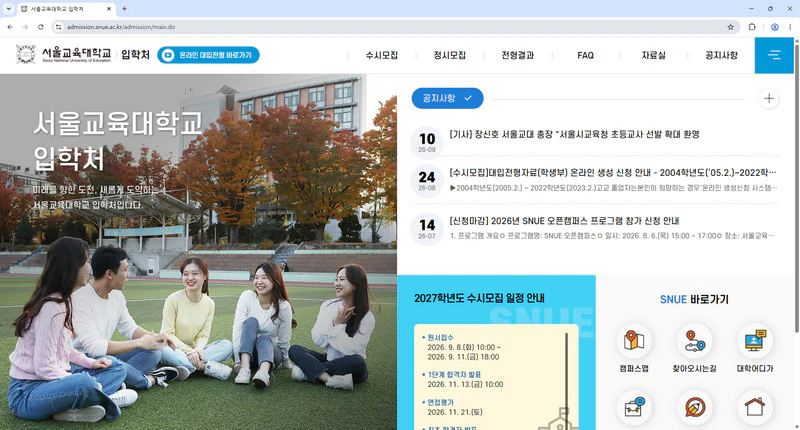Image resolution: width=800 pixels, height=430 pixels.
Task: Open the 전형결과 menu
Action: pyautogui.click(x=517, y=55)
